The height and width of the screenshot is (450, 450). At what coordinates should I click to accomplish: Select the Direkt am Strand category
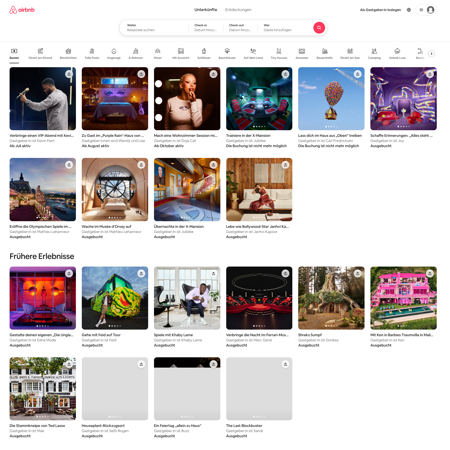[x=40, y=54]
